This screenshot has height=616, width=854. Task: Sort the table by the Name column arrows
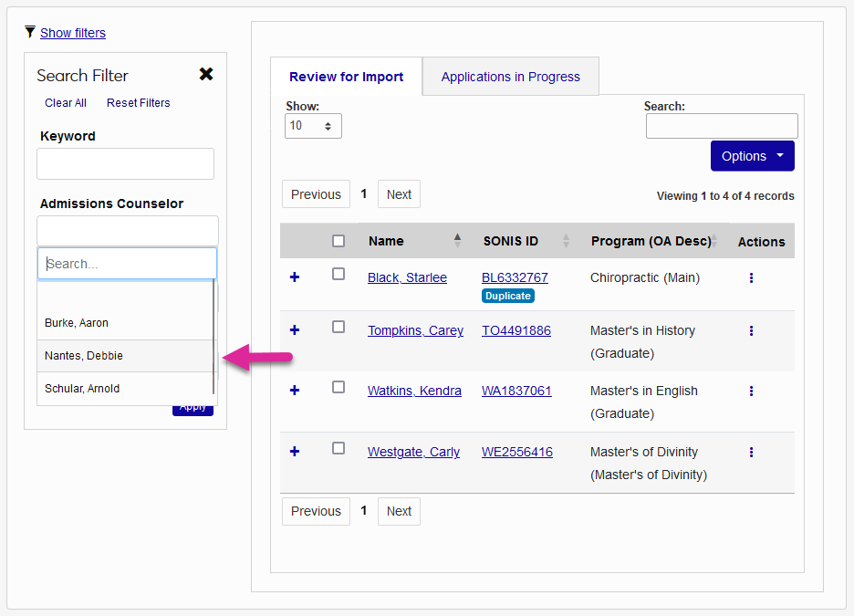click(457, 241)
